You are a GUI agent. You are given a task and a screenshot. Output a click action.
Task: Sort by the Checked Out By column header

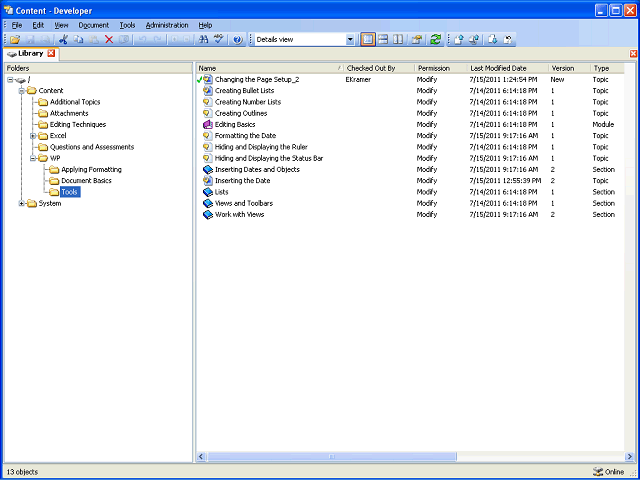pos(379,68)
